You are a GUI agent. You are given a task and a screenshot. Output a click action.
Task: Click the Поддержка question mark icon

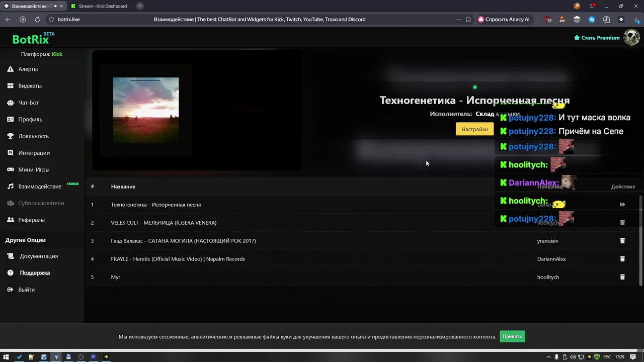pyautogui.click(x=11, y=273)
